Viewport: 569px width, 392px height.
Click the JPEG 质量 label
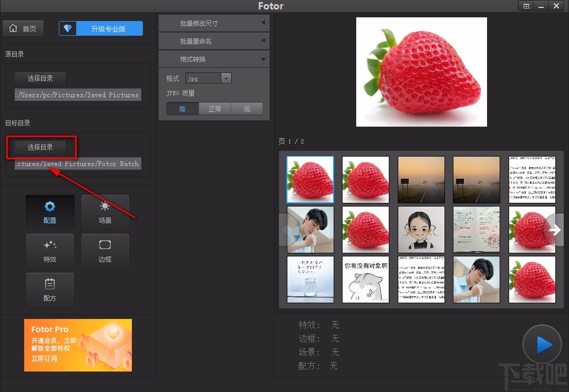[180, 93]
